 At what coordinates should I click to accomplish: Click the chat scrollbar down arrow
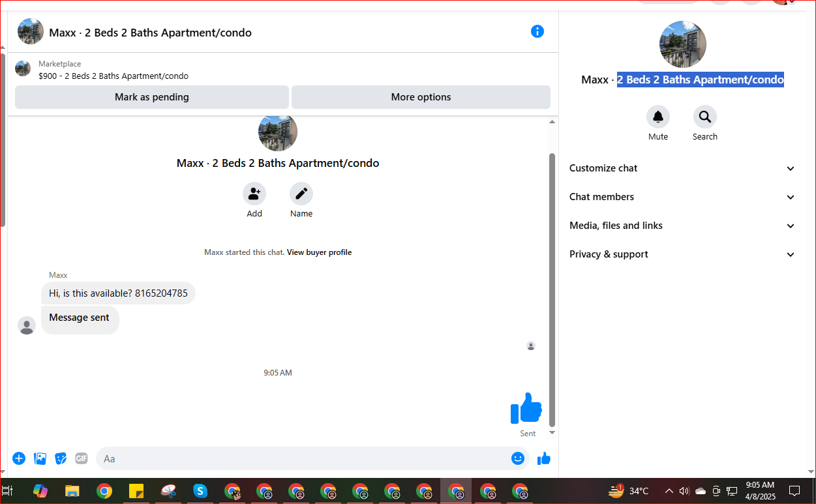coord(552,432)
